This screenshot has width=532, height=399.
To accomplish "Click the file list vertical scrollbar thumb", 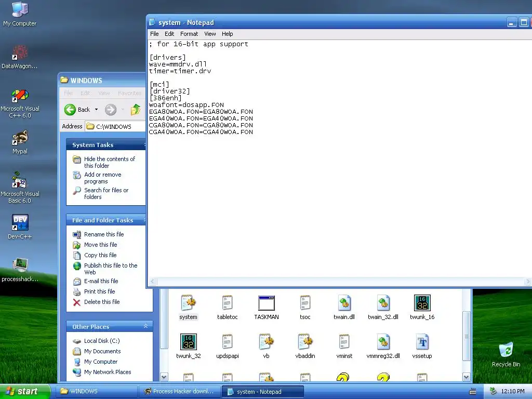I will [x=466, y=336].
